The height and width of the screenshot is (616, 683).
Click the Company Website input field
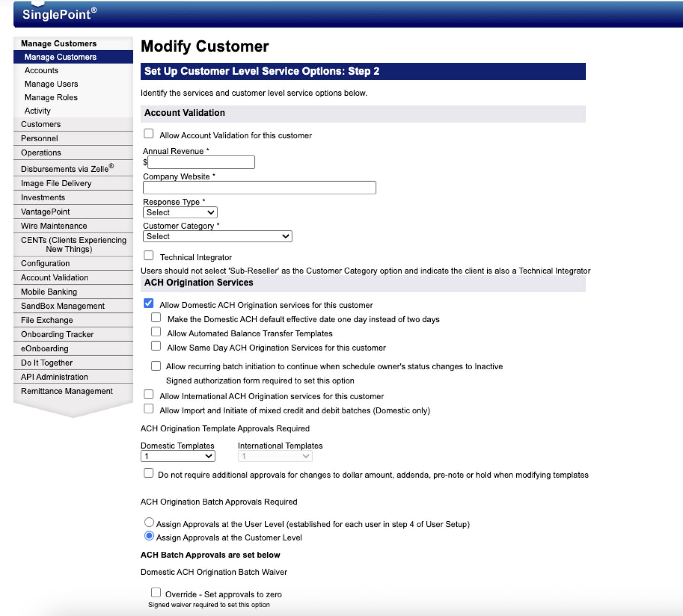pyautogui.click(x=260, y=188)
